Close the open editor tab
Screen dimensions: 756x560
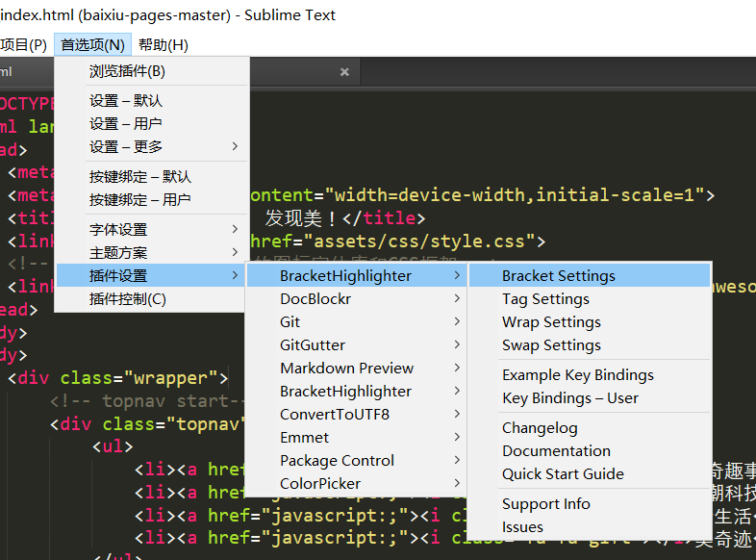[345, 72]
